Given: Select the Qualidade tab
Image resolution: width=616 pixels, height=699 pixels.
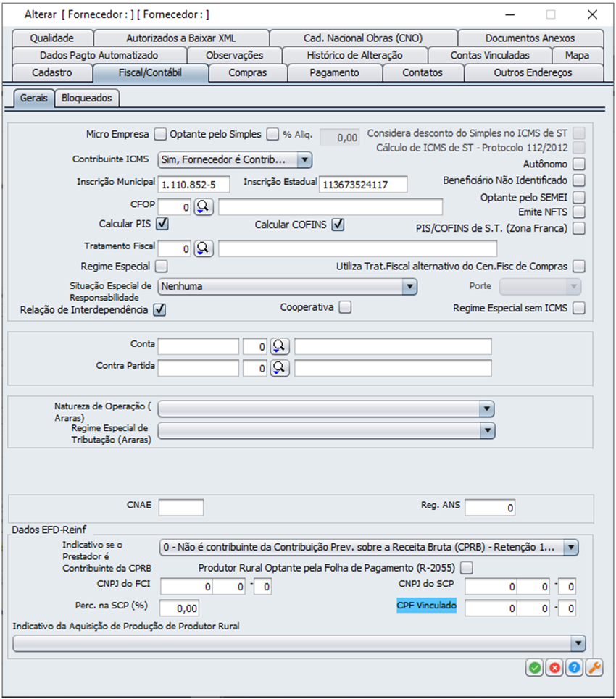Looking at the screenshot, I should (x=52, y=38).
